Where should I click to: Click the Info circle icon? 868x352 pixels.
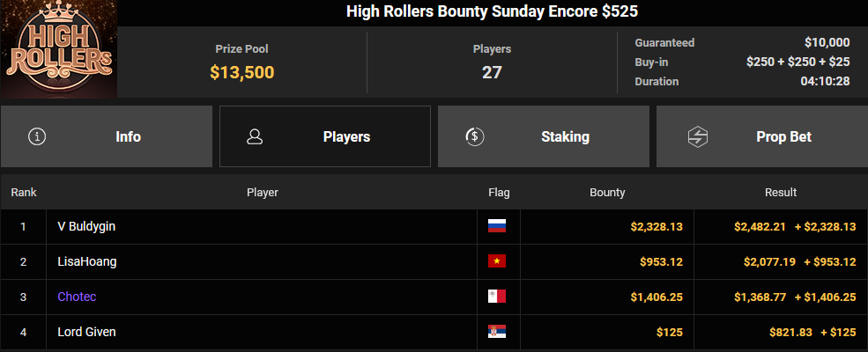pyautogui.click(x=37, y=136)
